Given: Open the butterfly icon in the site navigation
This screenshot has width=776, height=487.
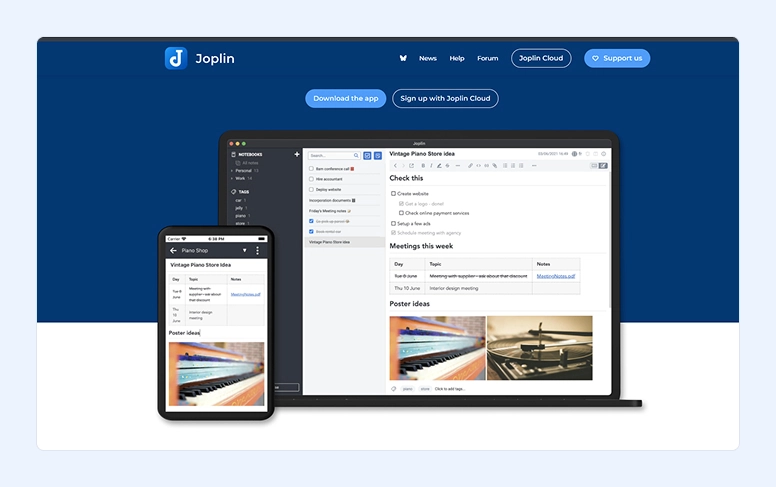Looking at the screenshot, I should (403, 58).
